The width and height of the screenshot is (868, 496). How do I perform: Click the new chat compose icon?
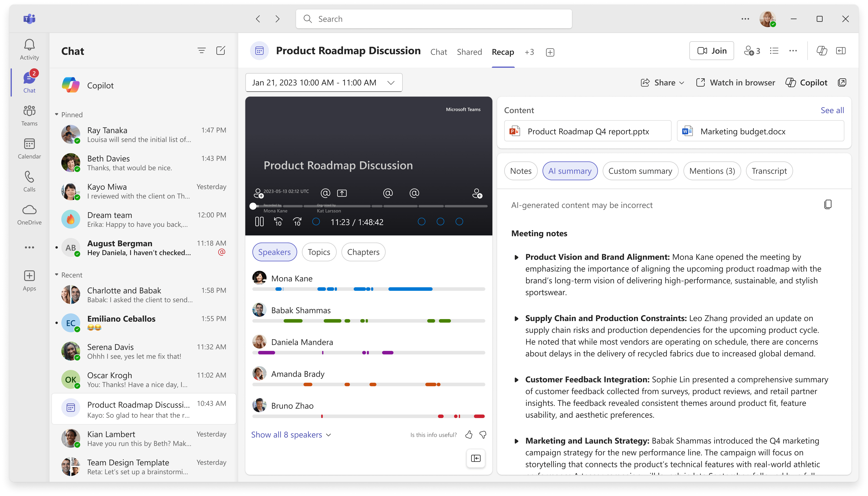pyautogui.click(x=221, y=51)
